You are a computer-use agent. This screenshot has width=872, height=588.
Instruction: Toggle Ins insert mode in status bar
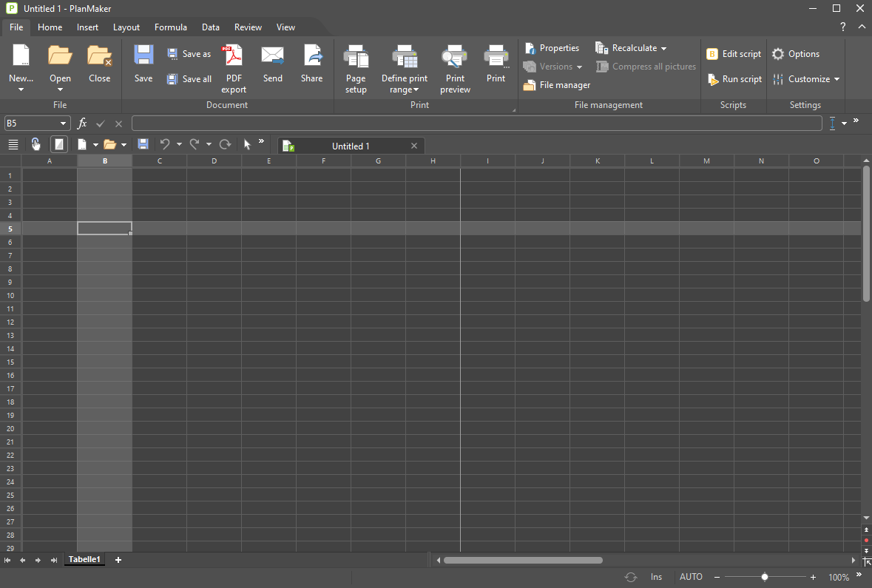[656, 577]
